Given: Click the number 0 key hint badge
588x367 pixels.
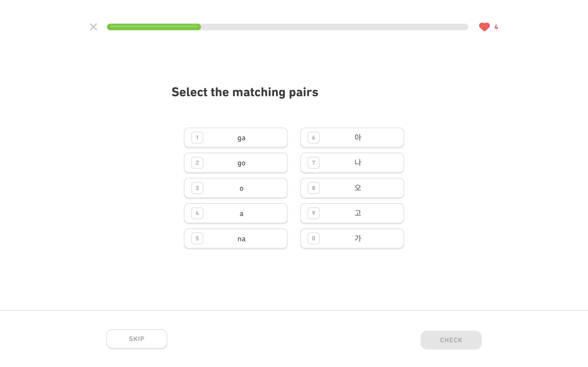Looking at the screenshot, I should 313,238.
